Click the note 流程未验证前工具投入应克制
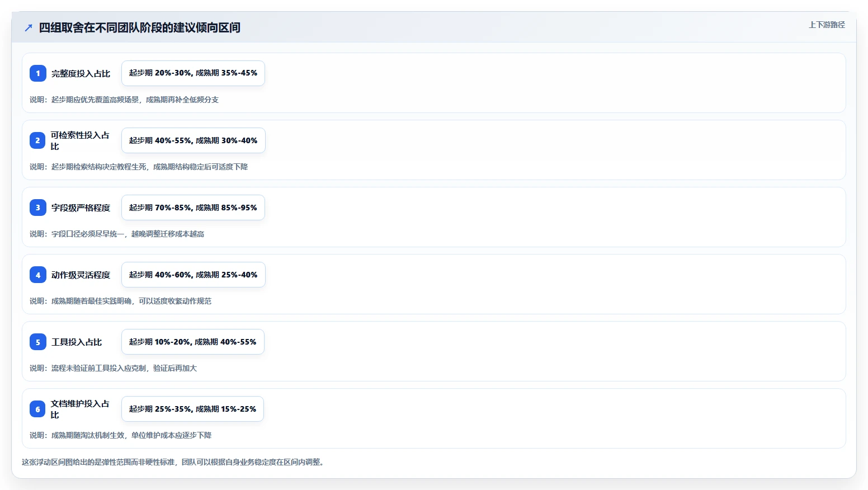868x490 pixels. click(x=113, y=368)
